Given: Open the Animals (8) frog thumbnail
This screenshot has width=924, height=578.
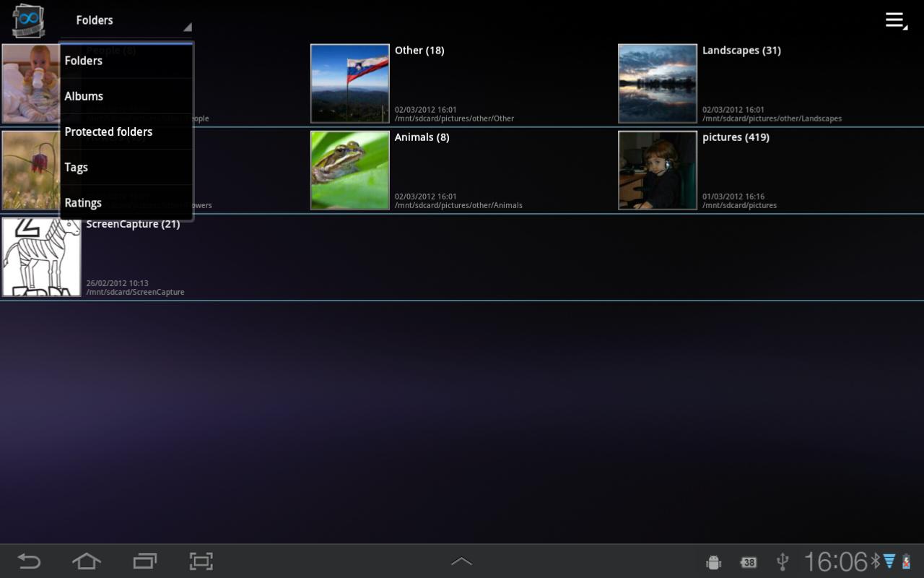Looking at the screenshot, I should pyautogui.click(x=350, y=171).
